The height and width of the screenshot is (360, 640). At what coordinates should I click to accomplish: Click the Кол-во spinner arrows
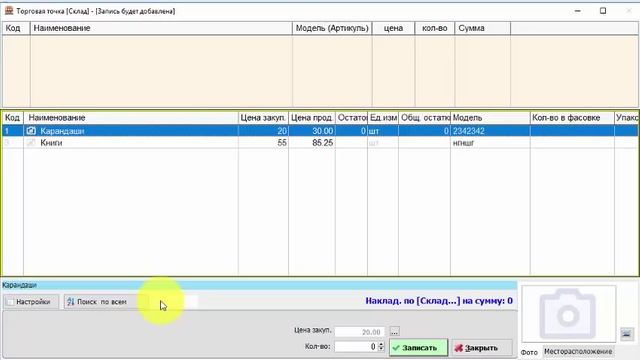point(381,347)
